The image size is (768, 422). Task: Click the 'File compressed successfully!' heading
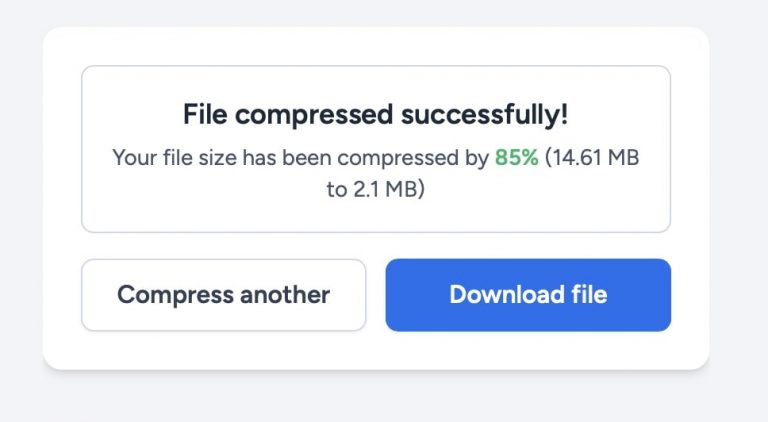376,115
